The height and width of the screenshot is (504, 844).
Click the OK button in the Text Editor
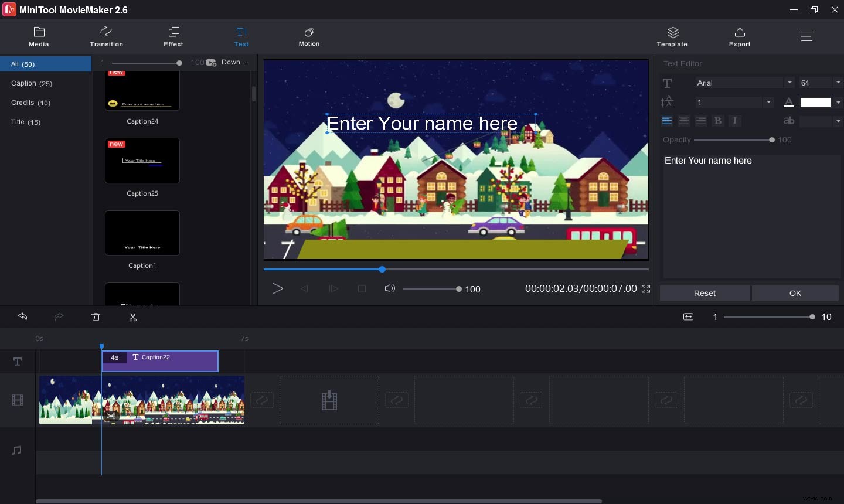coord(795,293)
